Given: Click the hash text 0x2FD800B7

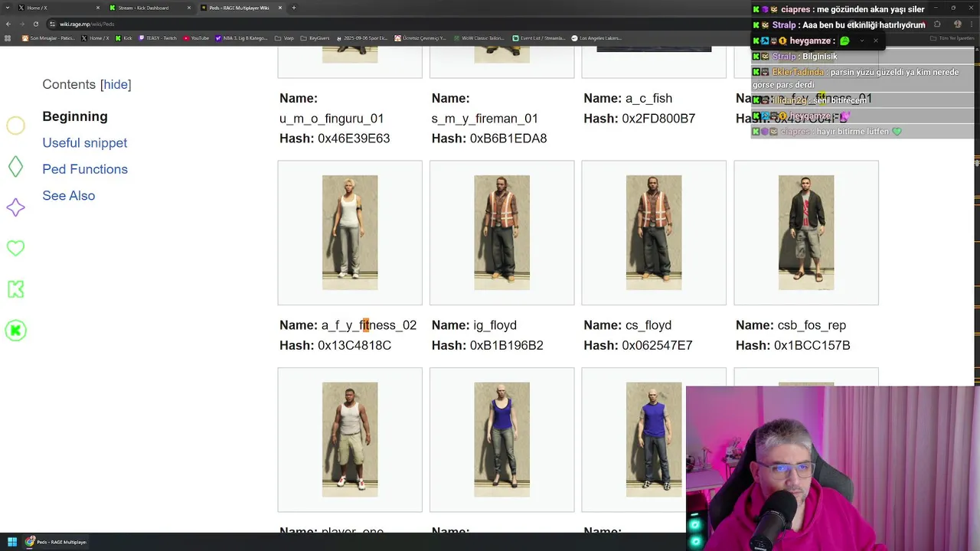Looking at the screenshot, I should click(658, 119).
